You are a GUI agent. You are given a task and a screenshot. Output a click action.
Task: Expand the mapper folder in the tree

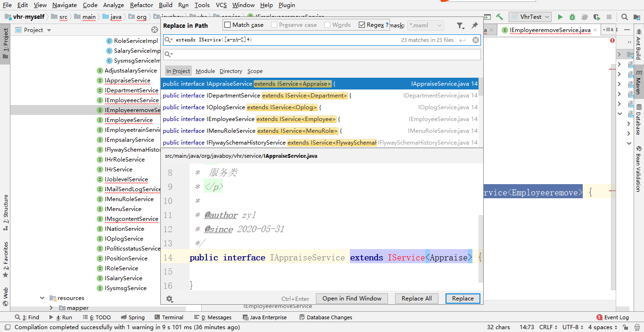point(51,308)
